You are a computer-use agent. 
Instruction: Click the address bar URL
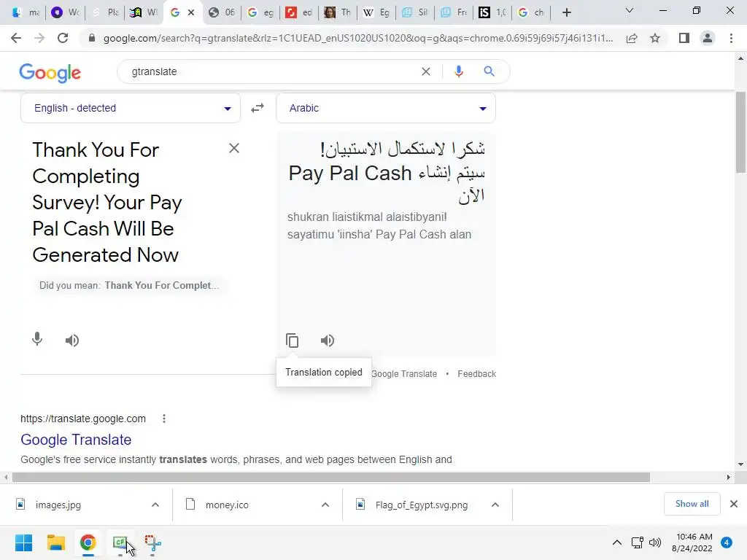click(x=357, y=38)
